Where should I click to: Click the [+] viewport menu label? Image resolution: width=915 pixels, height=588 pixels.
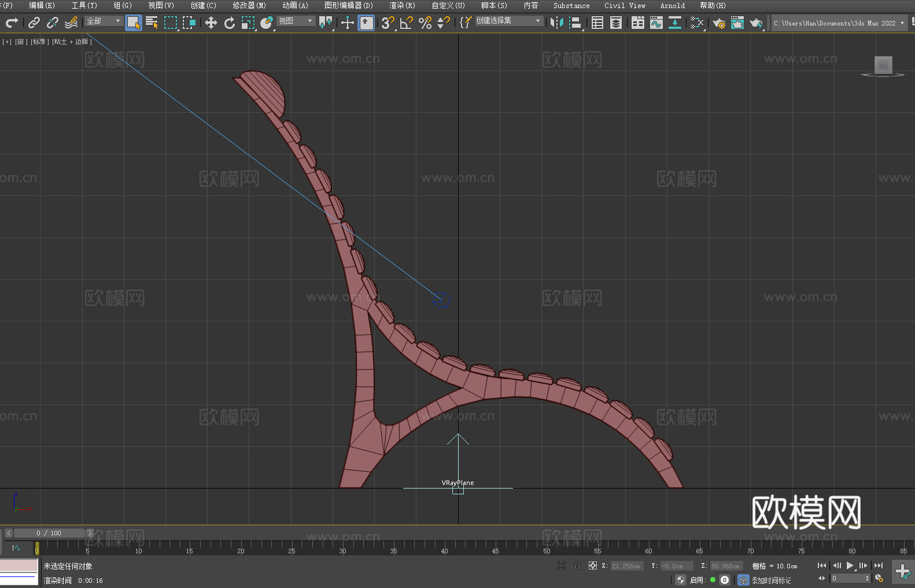point(7,42)
